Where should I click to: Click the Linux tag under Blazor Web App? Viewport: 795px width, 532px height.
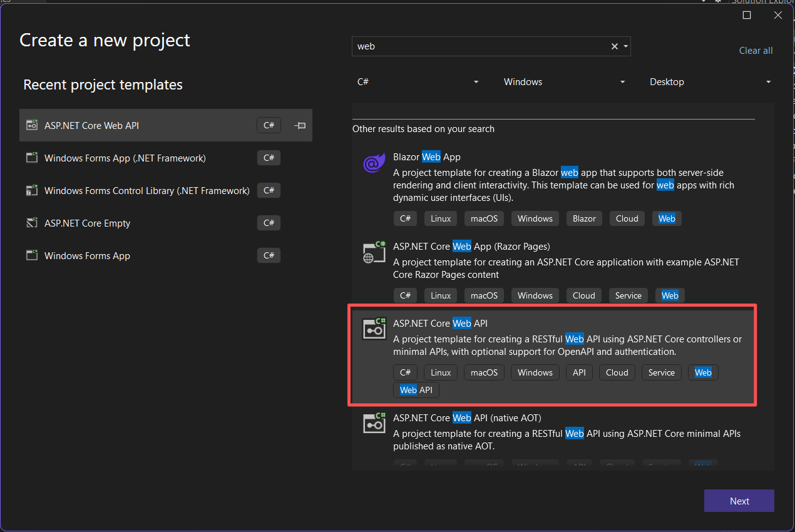[x=441, y=218]
